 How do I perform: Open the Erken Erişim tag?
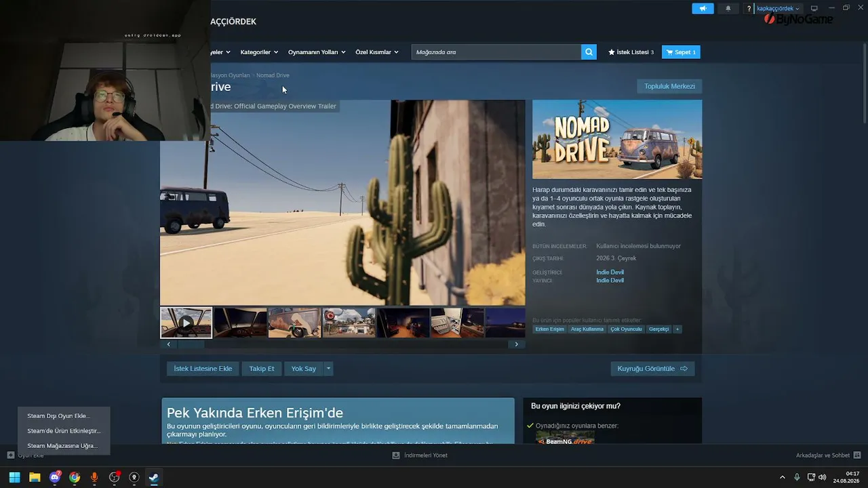pyautogui.click(x=549, y=329)
